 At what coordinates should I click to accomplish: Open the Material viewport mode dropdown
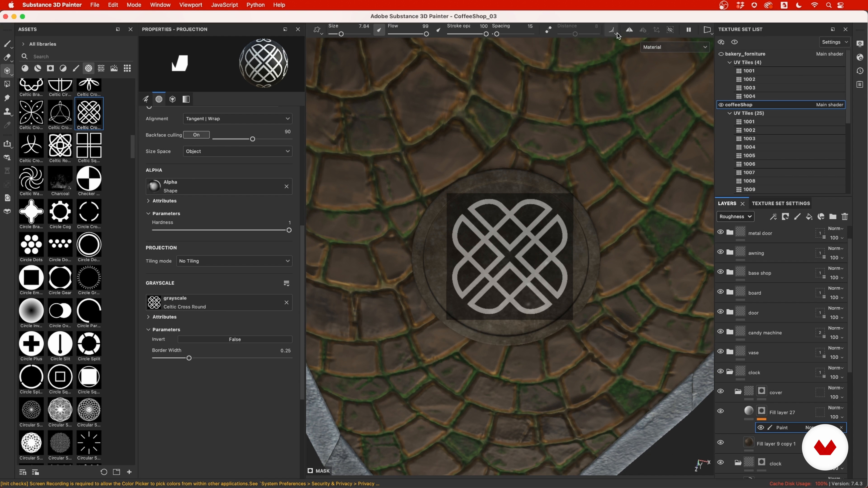pyautogui.click(x=675, y=47)
